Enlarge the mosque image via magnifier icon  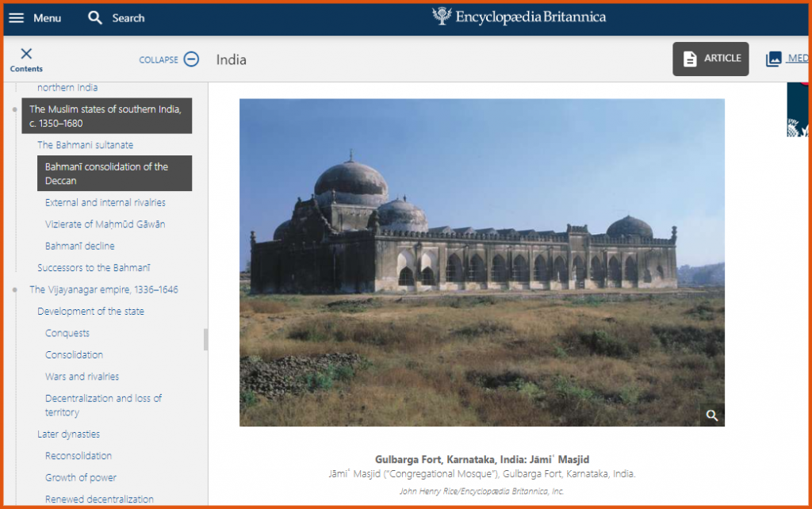[712, 415]
